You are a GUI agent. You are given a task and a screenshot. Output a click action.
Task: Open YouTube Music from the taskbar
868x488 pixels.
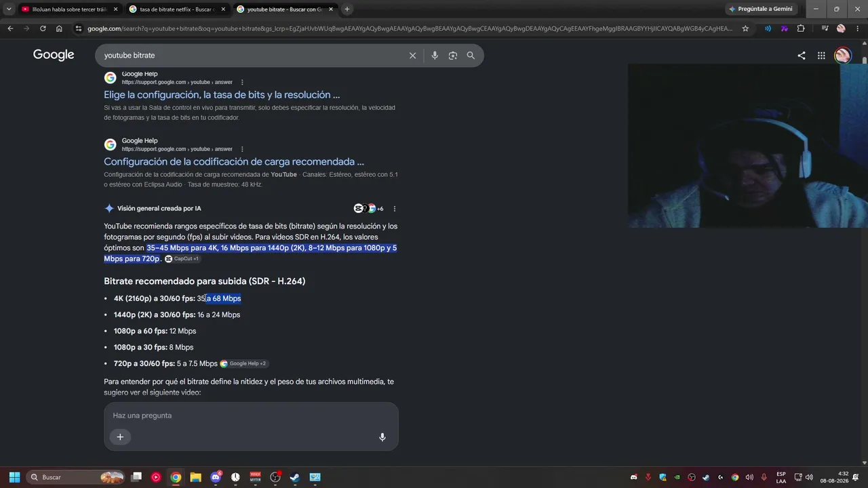coord(156,477)
